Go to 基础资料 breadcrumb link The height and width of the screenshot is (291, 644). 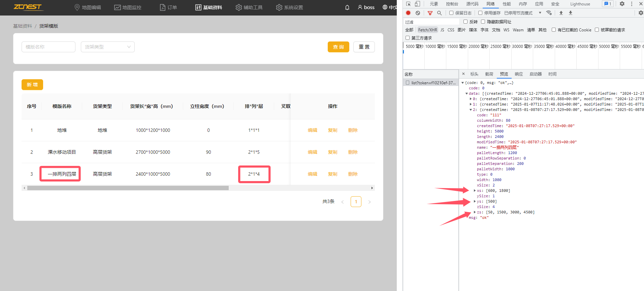23,26
